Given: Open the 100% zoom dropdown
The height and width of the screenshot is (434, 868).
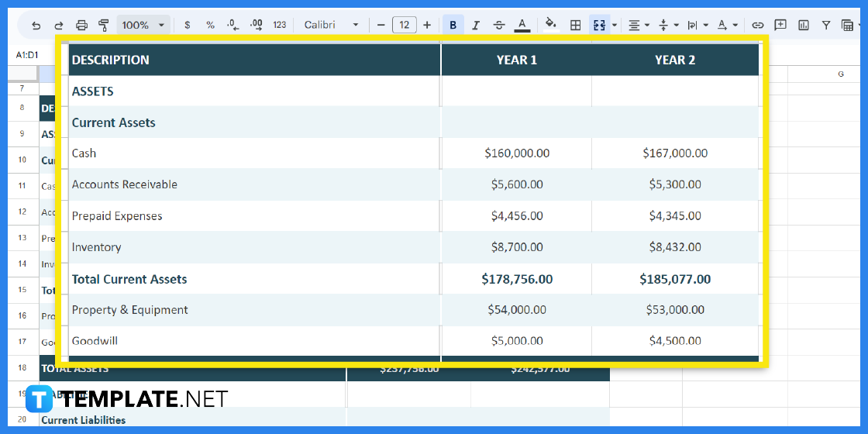Looking at the screenshot, I should pos(143,25).
